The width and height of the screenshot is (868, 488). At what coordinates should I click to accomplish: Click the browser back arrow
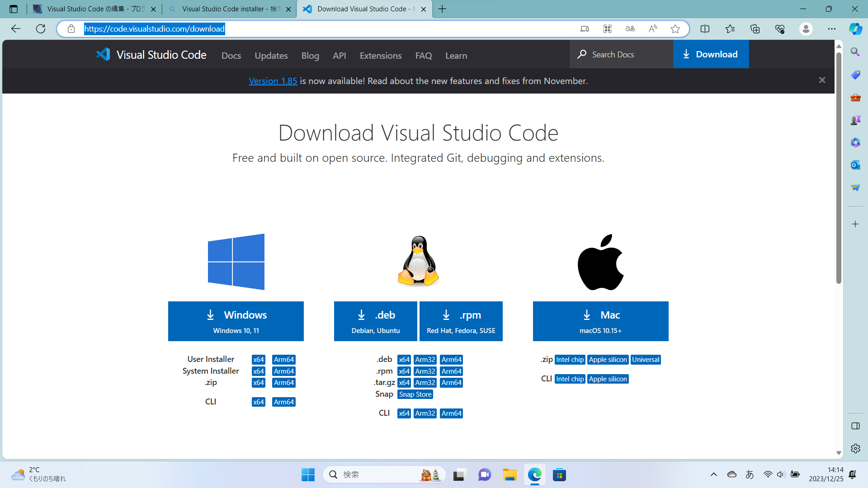pos(16,29)
